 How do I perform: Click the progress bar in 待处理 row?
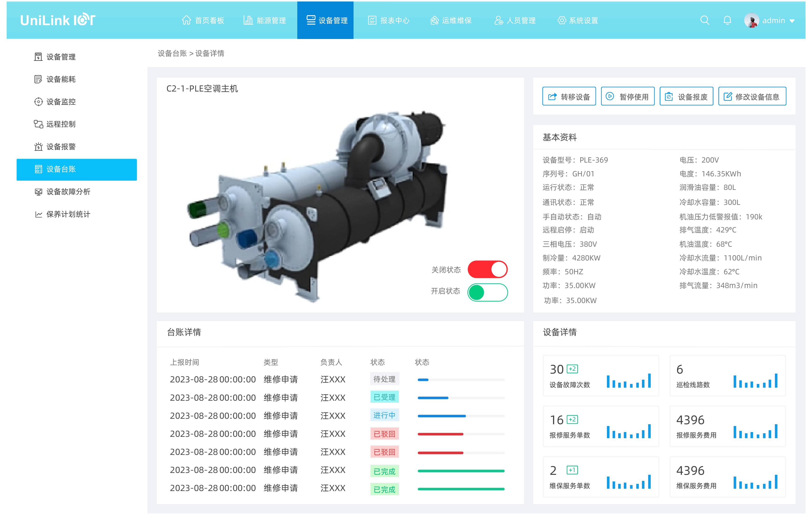[461, 380]
